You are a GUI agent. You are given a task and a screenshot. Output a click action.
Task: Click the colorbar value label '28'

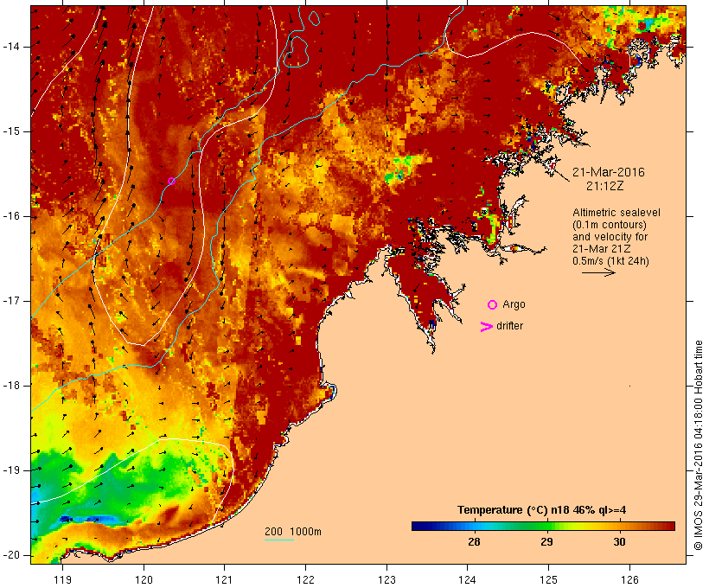click(474, 542)
